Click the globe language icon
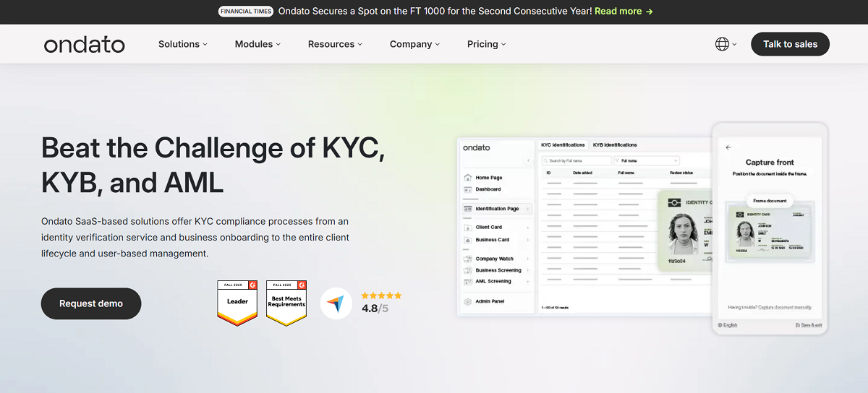Viewport: 868px width, 393px height. pyautogui.click(x=722, y=44)
